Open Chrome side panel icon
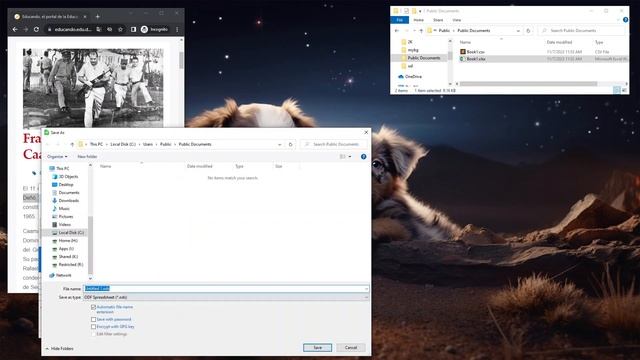 (133, 29)
